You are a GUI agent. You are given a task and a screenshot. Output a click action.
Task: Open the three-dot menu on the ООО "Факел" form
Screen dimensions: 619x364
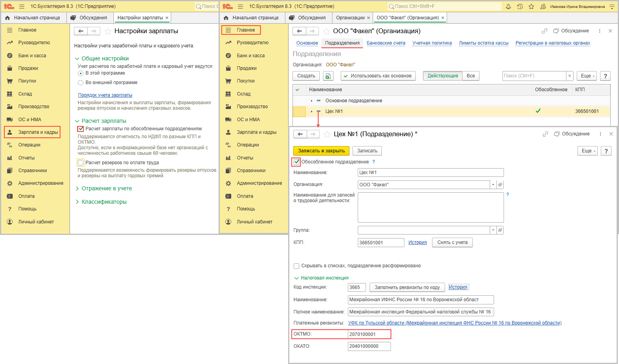pyautogui.click(x=600, y=31)
